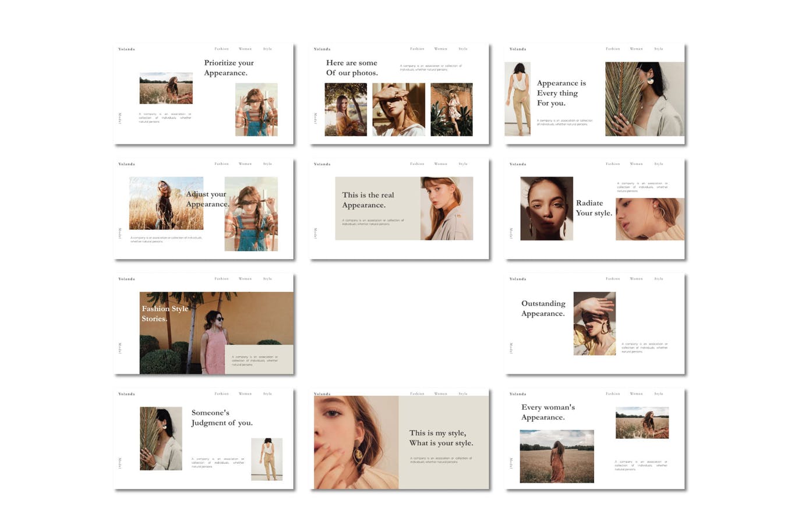The width and height of the screenshot is (798, 532).
Task: Click the 'Every woman's Appearance' heading
Action: [548, 412]
